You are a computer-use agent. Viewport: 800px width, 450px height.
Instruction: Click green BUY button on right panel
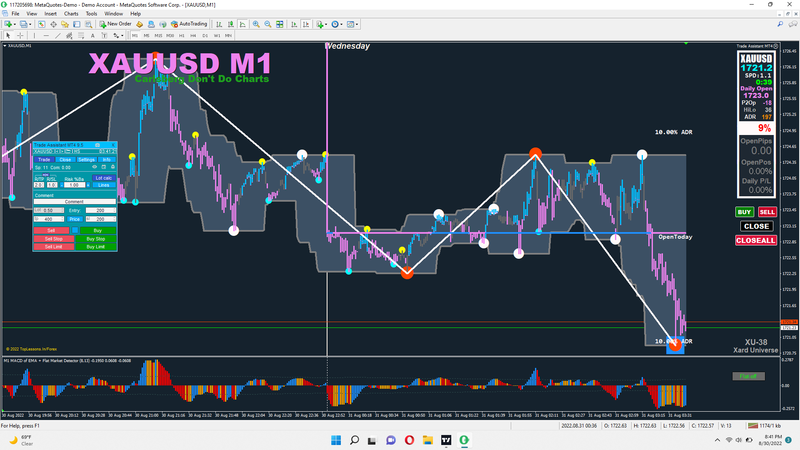(x=744, y=212)
